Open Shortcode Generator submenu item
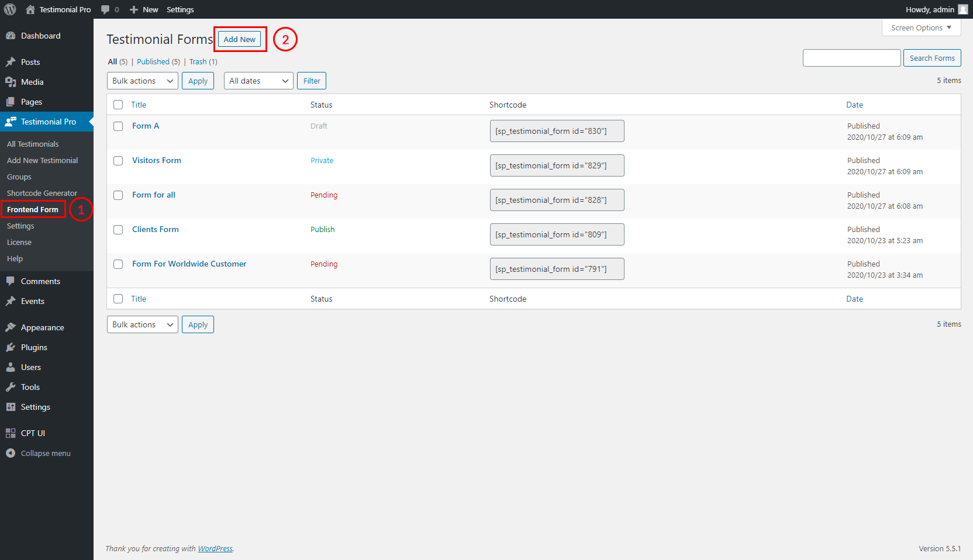973x560 pixels. tap(42, 193)
